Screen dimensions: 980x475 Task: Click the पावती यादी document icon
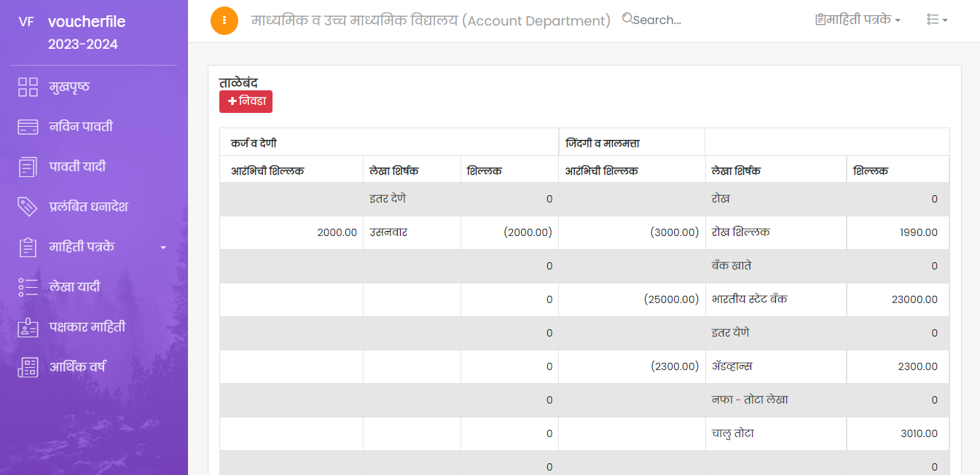tap(28, 167)
